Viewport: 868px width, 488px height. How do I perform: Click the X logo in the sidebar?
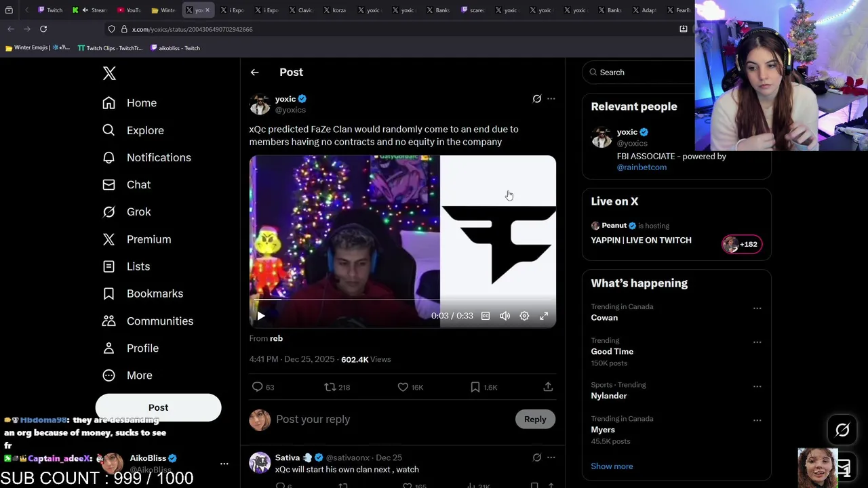tap(109, 73)
